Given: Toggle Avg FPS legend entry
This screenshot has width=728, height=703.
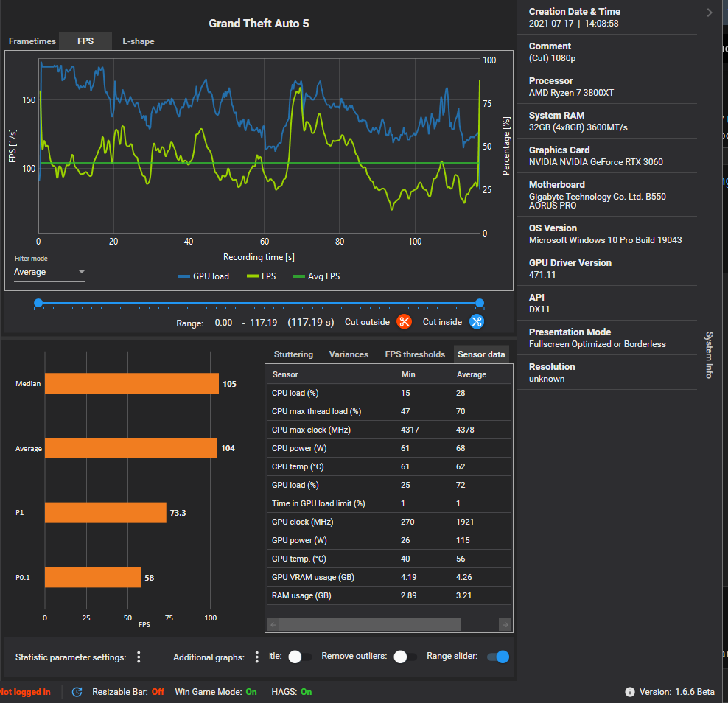Looking at the screenshot, I should (316, 276).
